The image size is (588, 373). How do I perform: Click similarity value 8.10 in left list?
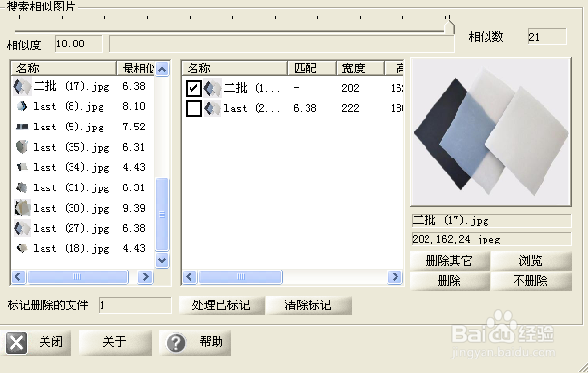(x=133, y=106)
